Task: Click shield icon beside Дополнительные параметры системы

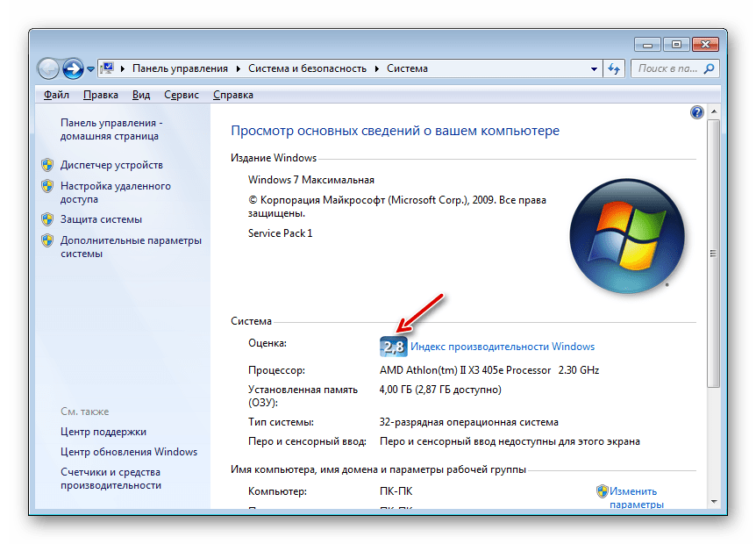Action: tap(47, 240)
